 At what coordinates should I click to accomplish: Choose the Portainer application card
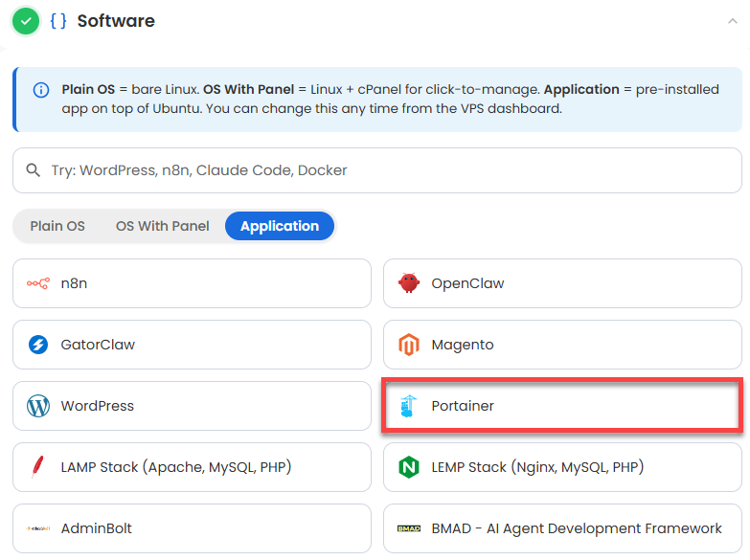point(562,406)
